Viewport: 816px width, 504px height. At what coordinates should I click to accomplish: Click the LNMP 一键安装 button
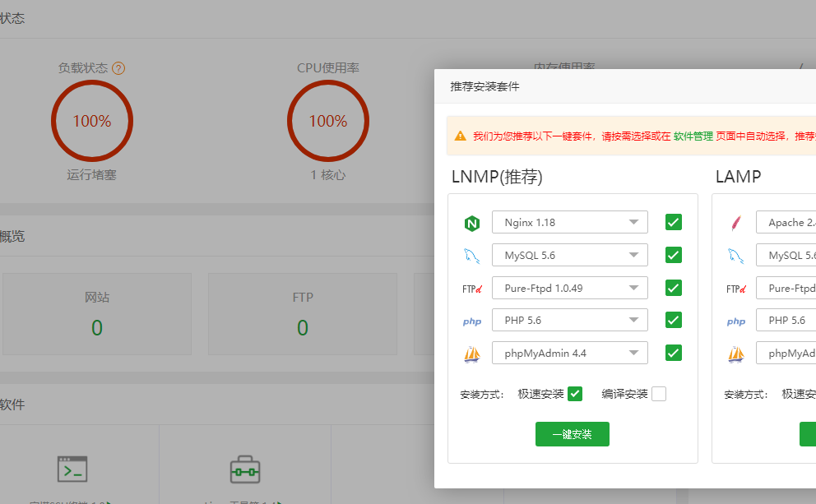point(572,434)
